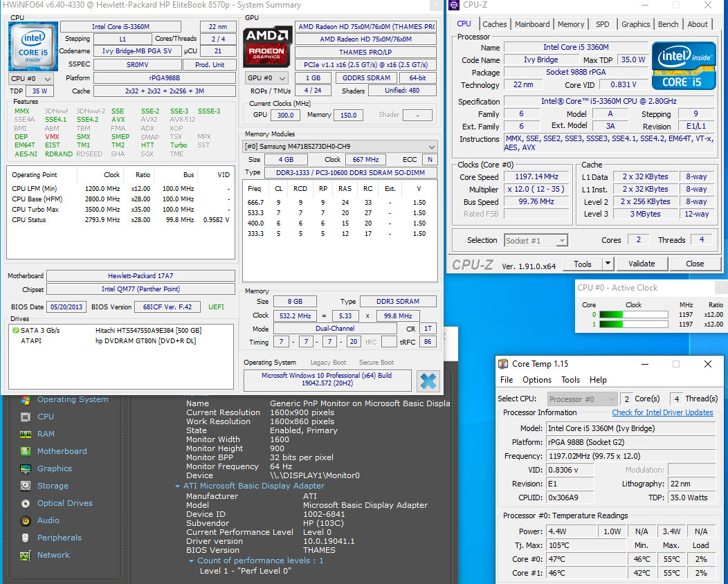Open the Tools menu in Core Temp
The image size is (728, 584).
[570, 380]
